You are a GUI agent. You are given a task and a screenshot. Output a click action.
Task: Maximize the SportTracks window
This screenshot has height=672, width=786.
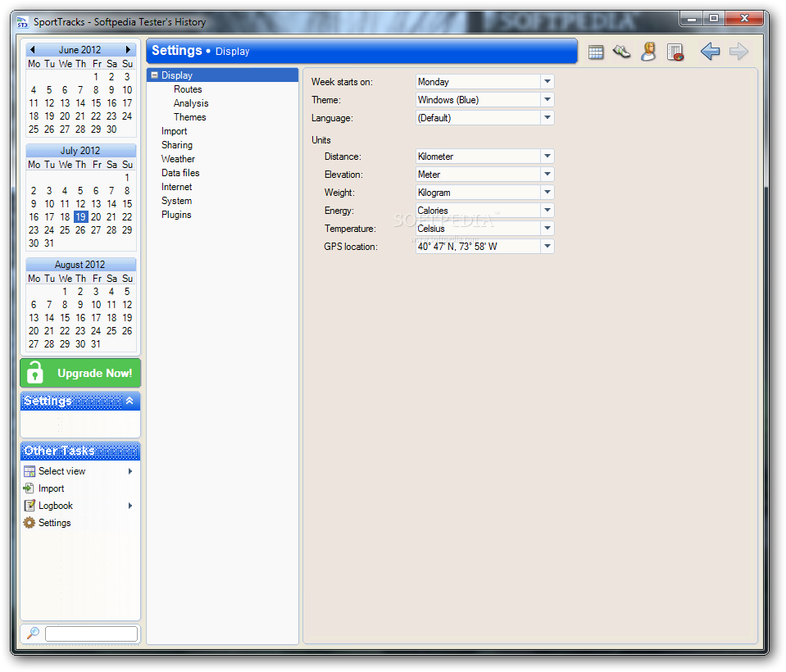pos(714,19)
